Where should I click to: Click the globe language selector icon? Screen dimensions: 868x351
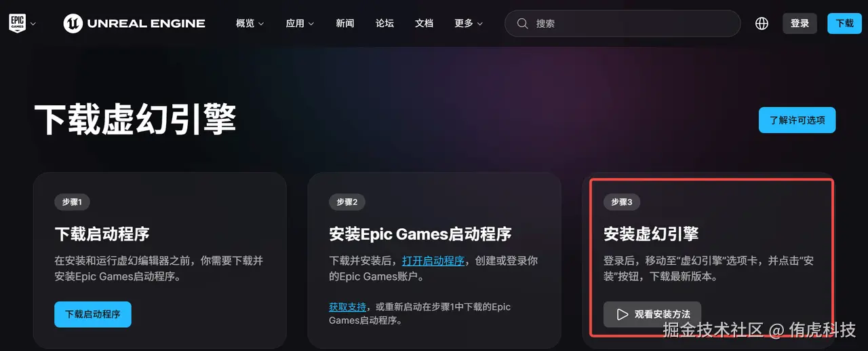click(762, 23)
